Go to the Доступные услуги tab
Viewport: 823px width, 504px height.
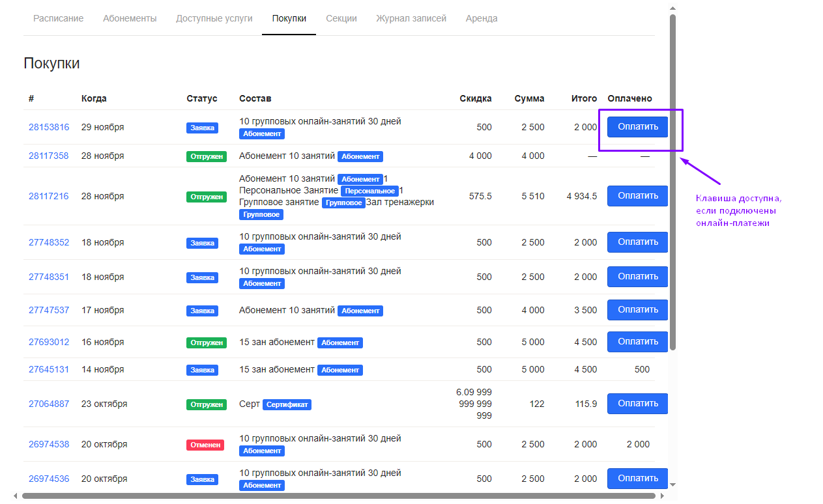[x=214, y=18]
